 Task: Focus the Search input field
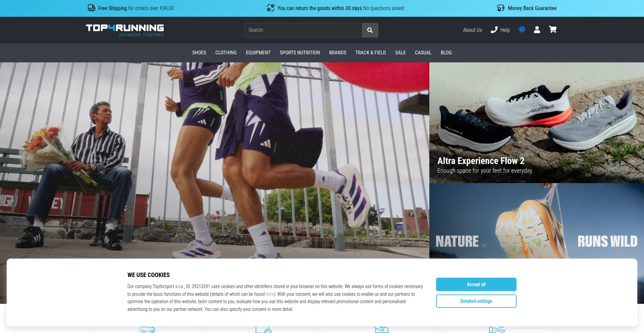click(x=303, y=30)
